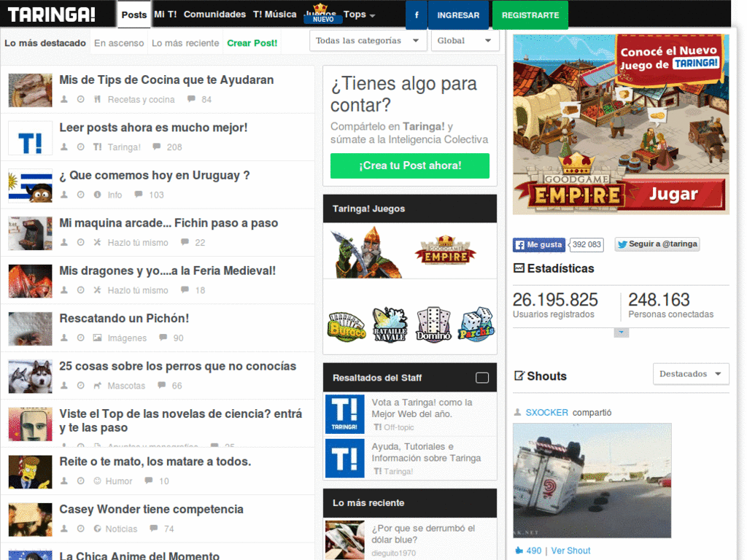Open post Leer posts ahora es mucho mejor!
Image resolution: width=747 pixels, height=560 pixels.
coord(153,127)
